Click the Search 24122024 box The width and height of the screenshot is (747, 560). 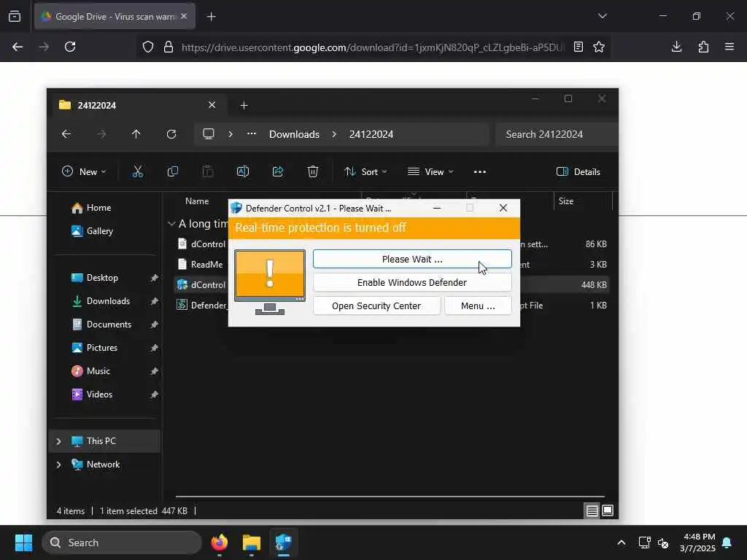point(557,134)
